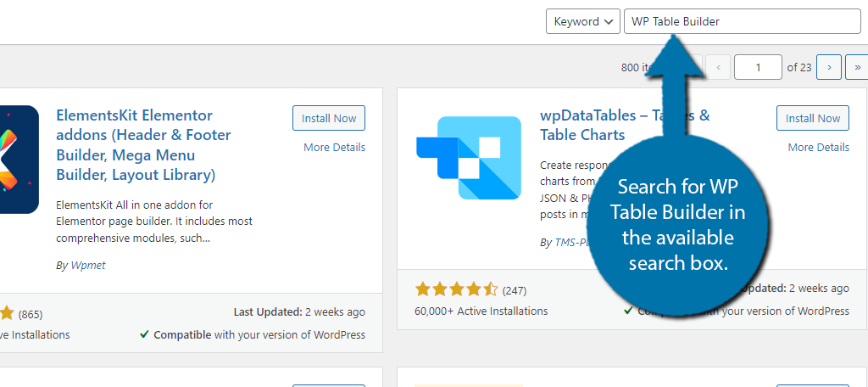Screen dimensions: 868x387
Task: Install the ElementsKit Elementor addons plugin
Action: pos(329,118)
